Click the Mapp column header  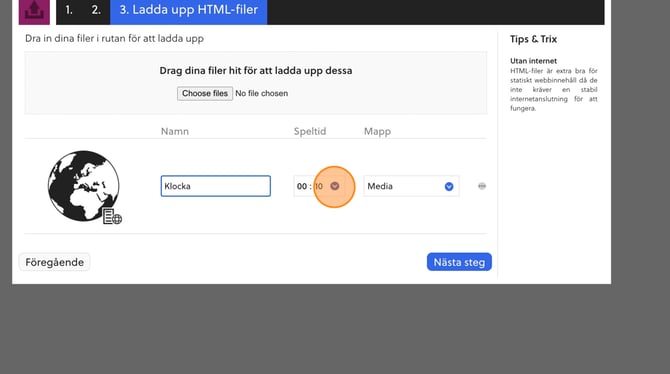(377, 131)
